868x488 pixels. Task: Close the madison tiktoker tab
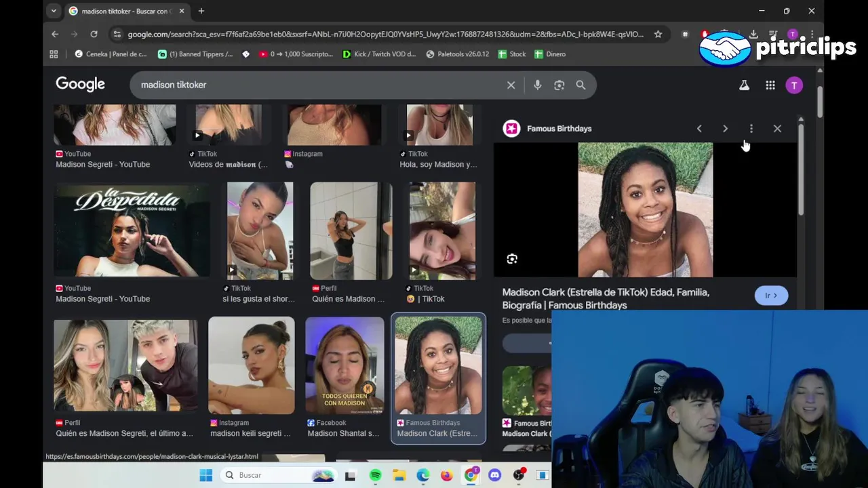[182, 11]
